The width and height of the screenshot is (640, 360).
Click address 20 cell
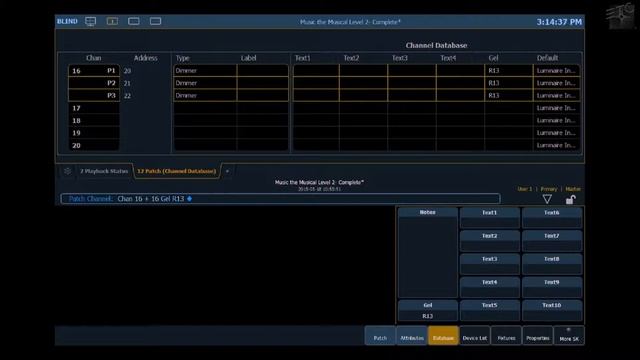pyautogui.click(x=127, y=71)
